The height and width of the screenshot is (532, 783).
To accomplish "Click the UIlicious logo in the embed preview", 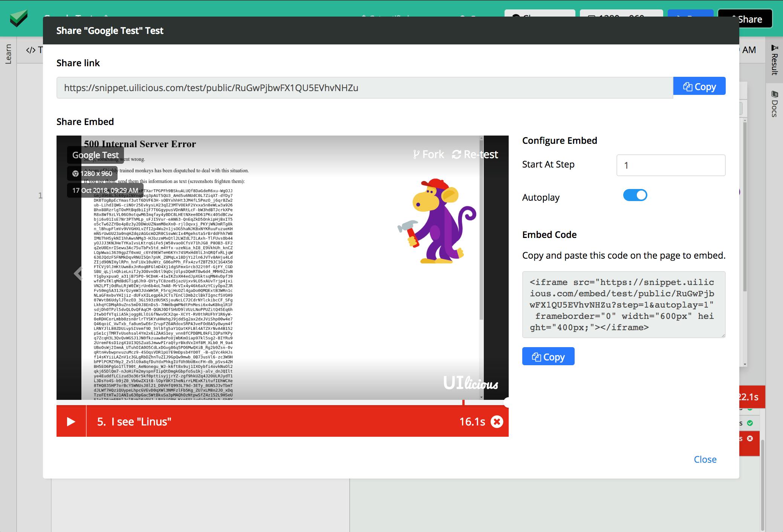I will 471,383.
